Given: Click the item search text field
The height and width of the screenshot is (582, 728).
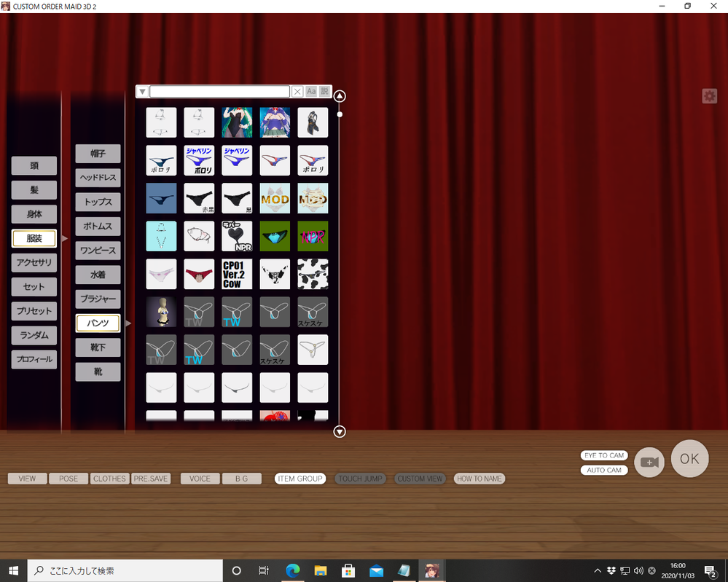Looking at the screenshot, I should (219, 92).
